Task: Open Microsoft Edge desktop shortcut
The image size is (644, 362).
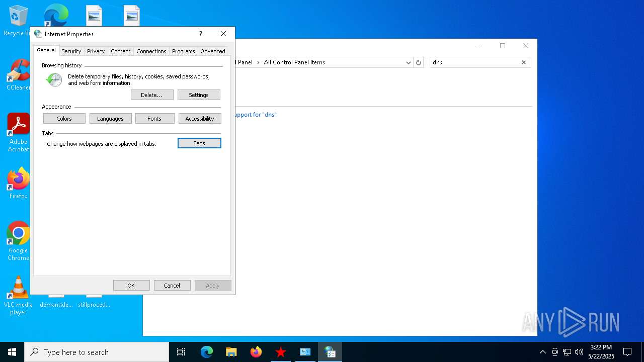Action: click(x=56, y=16)
